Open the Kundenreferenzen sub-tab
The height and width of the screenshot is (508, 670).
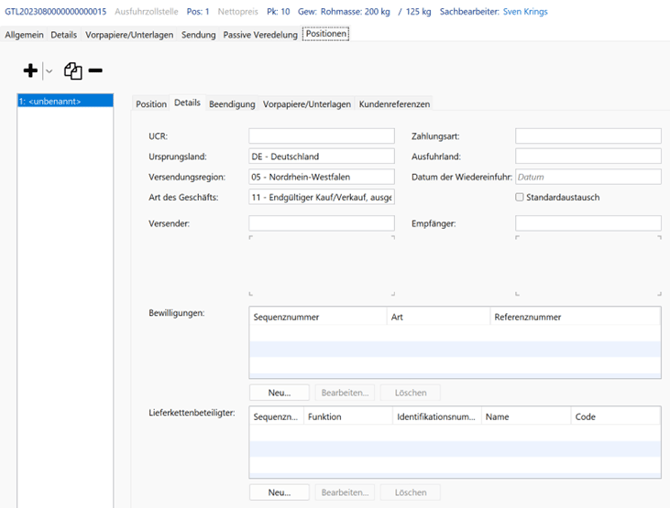click(394, 104)
